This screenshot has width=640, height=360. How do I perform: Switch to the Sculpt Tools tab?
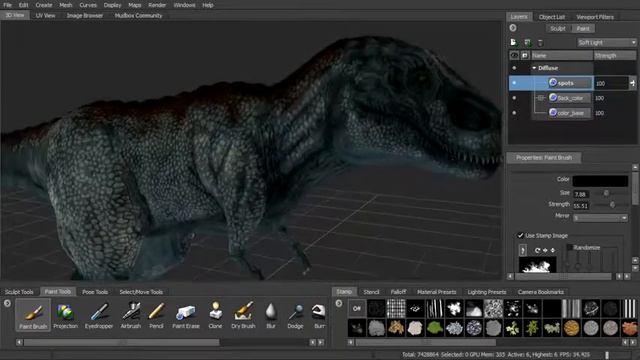(19, 292)
